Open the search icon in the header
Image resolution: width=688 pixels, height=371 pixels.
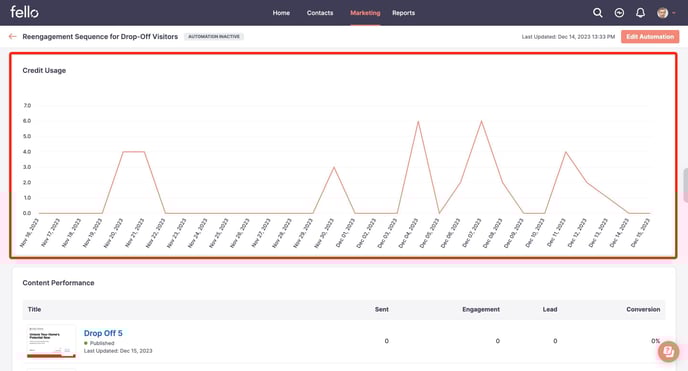pos(597,13)
